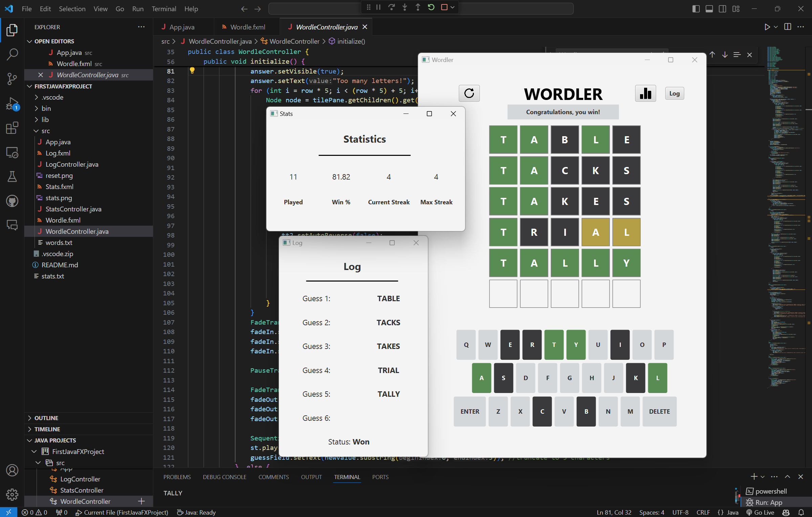The image size is (812, 517).
Task: Click the Log button in Wordler
Action: (x=675, y=94)
